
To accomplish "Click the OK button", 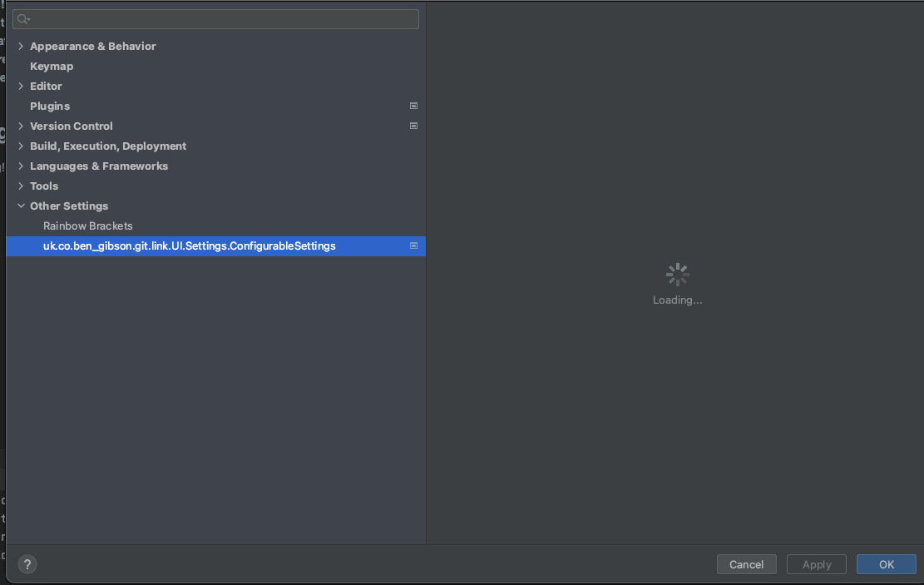I will (x=886, y=564).
